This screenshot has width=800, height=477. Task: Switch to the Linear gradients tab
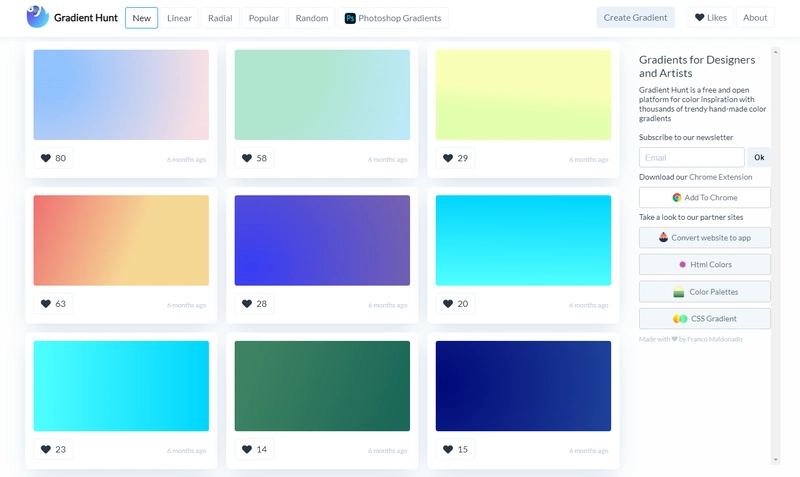(x=179, y=18)
